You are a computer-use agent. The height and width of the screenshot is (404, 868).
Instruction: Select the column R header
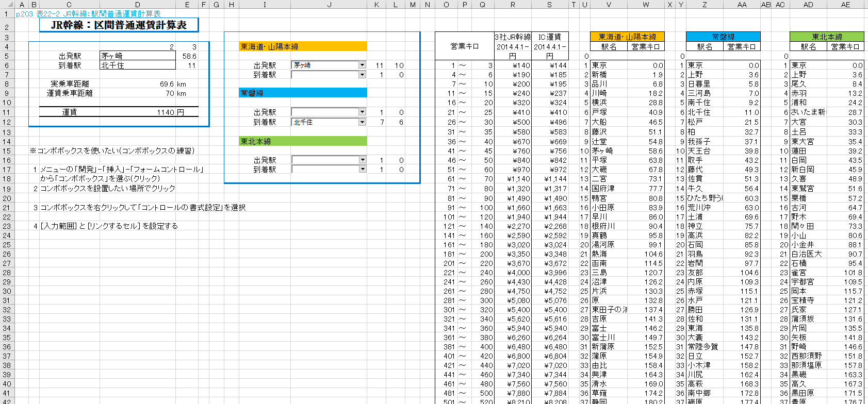click(x=513, y=5)
